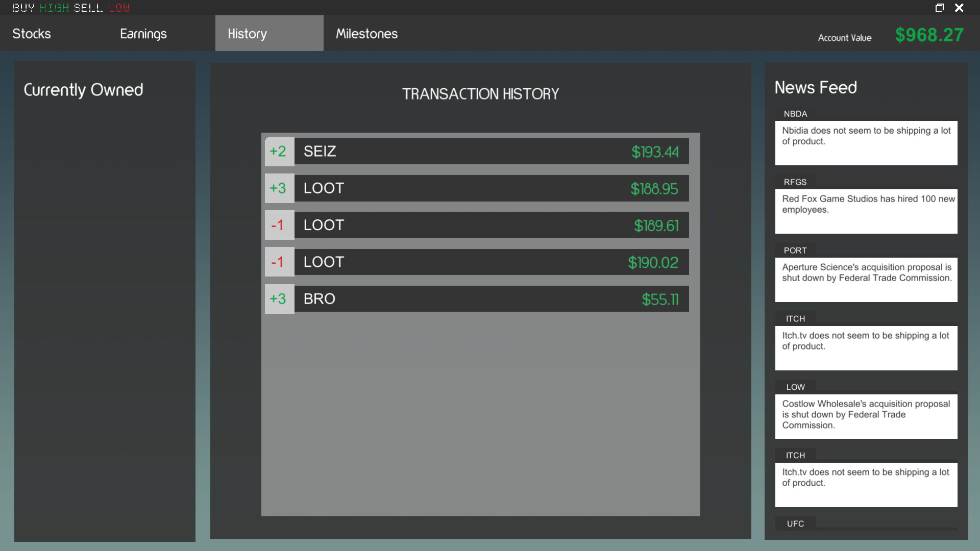Screen dimensions: 980x551
Task: Open the Milestones tab
Action: pos(366,34)
